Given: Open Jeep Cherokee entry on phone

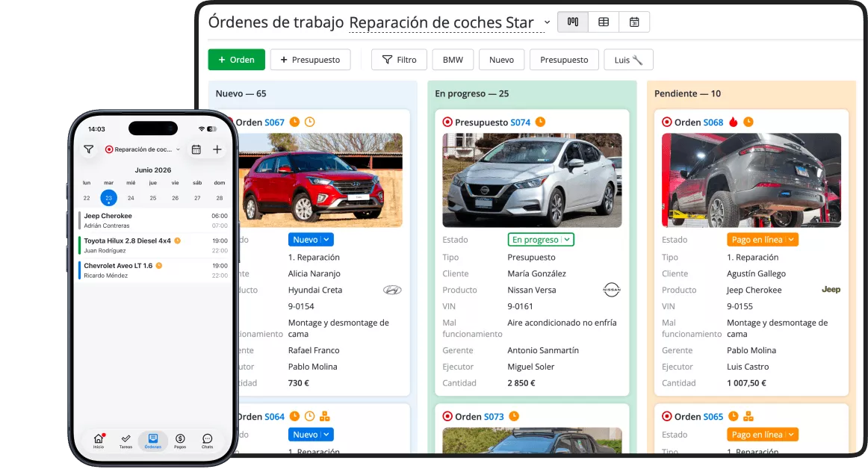Looking at the screenshot, I should click(154, 220).
